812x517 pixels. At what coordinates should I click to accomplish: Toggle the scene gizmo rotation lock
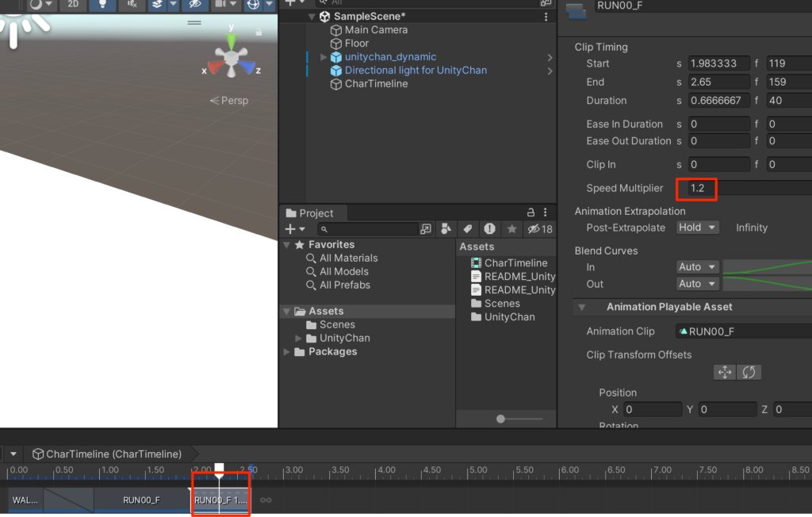(259, 33)
